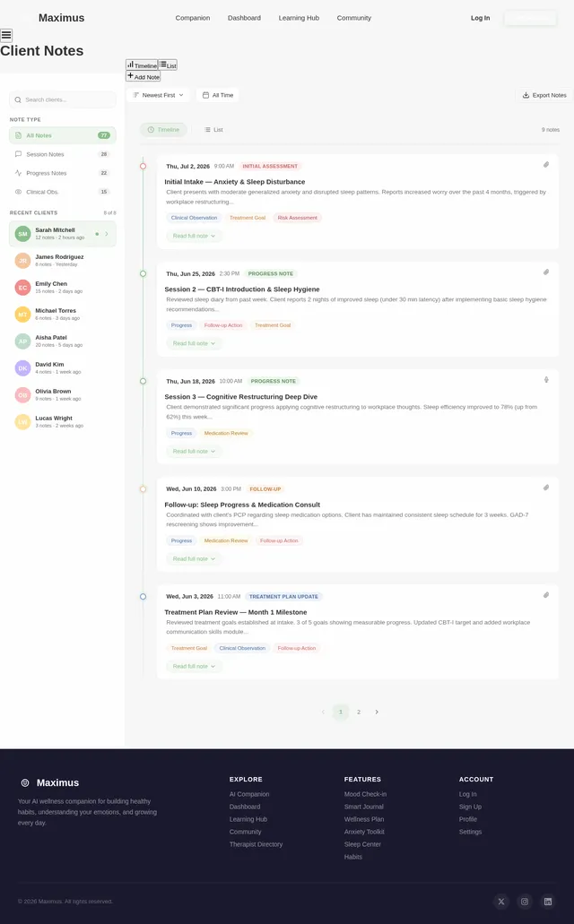Go to previous page arrow
Viewport: 574px width, 924px height.
[323, 712]
